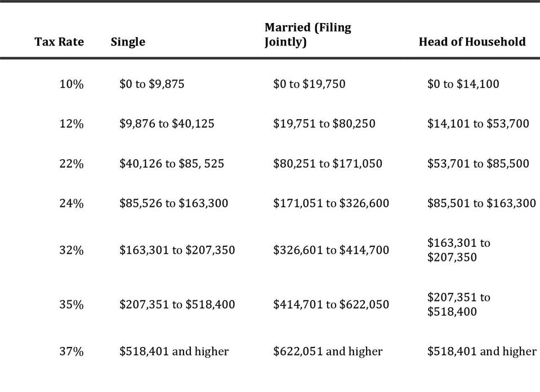540x392 pixels.
Task: Click the cell $326,601 to $414,700
Action: click(x=331, y=250)
